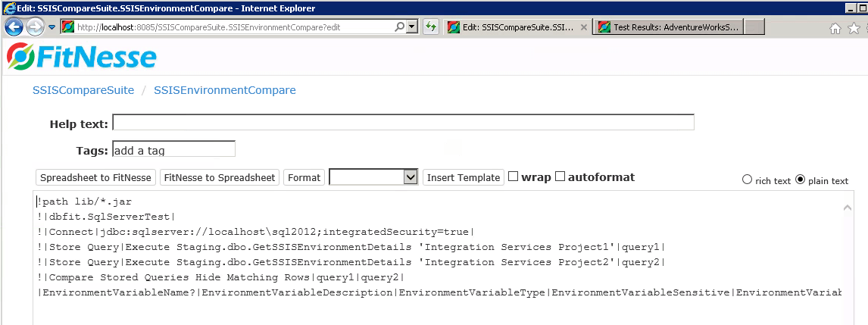The width and height of the screenshot is (868, 325).
Task: Select the plain text radio button
Action: click(800, 180)
